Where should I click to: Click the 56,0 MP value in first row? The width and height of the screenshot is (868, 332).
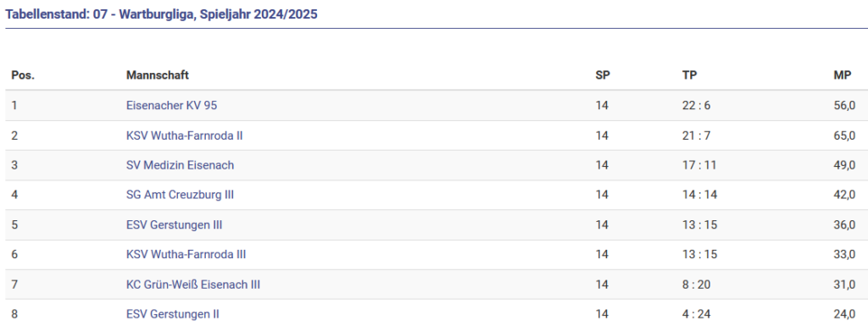click(x=844, y=105)
